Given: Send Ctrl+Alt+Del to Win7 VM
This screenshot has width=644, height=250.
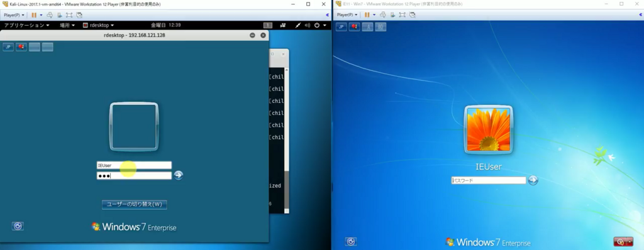Looking at the screenshot, I should point(383,15).
